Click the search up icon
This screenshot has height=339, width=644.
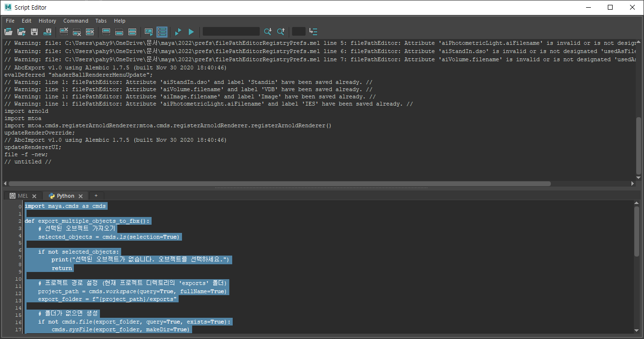pyautogui.click(x=280, y=32)
